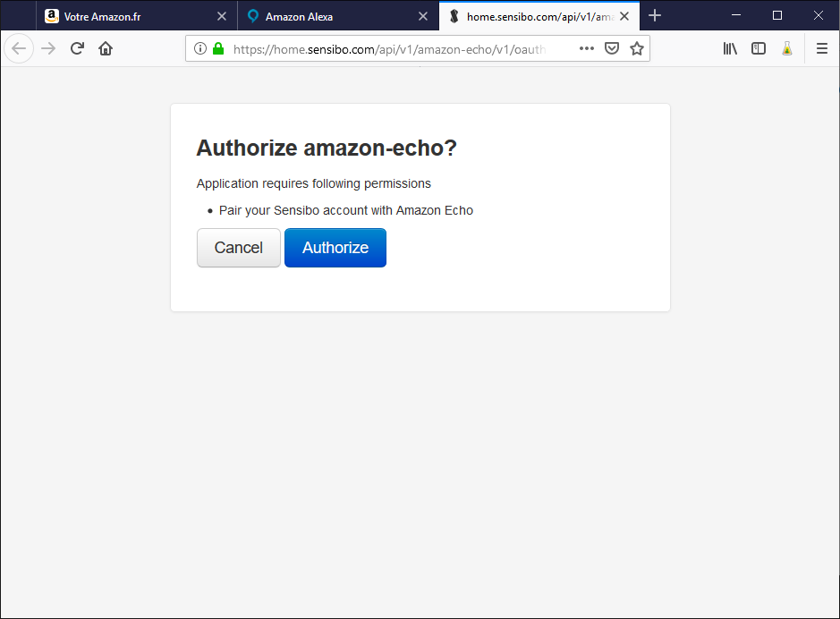Viewport: 840px width, 619px height.
Task: Bookmark this page with the star
Action: coord(636,48)
